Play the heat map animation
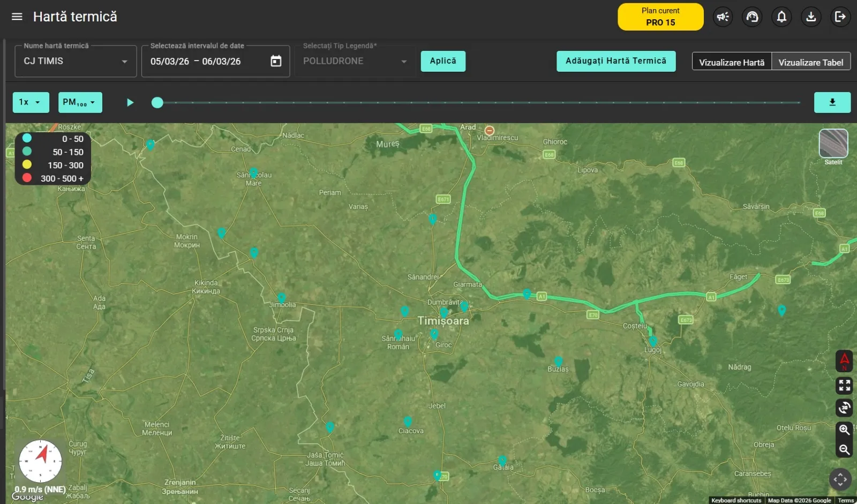 pyautogui.click(x=130, y=102)
